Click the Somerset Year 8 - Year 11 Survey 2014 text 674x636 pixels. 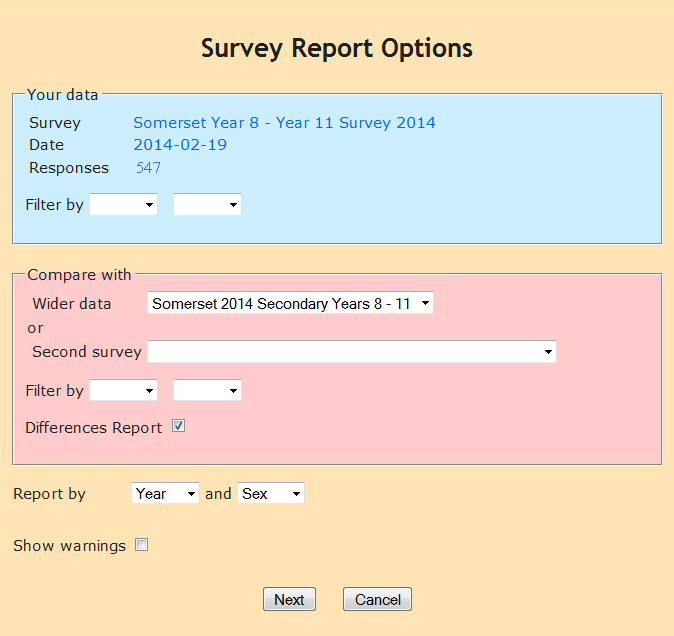284,123
